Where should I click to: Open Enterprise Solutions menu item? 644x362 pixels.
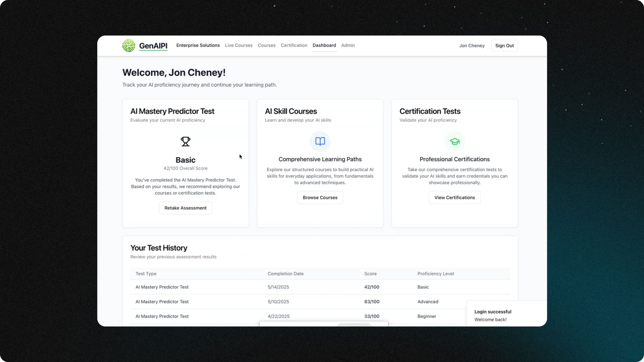pos(198,45)
